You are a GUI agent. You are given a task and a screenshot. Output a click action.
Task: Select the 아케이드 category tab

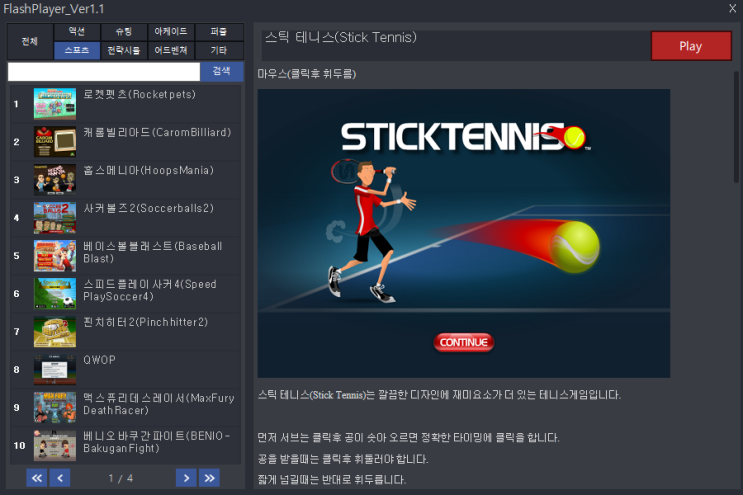coord(171,32)
